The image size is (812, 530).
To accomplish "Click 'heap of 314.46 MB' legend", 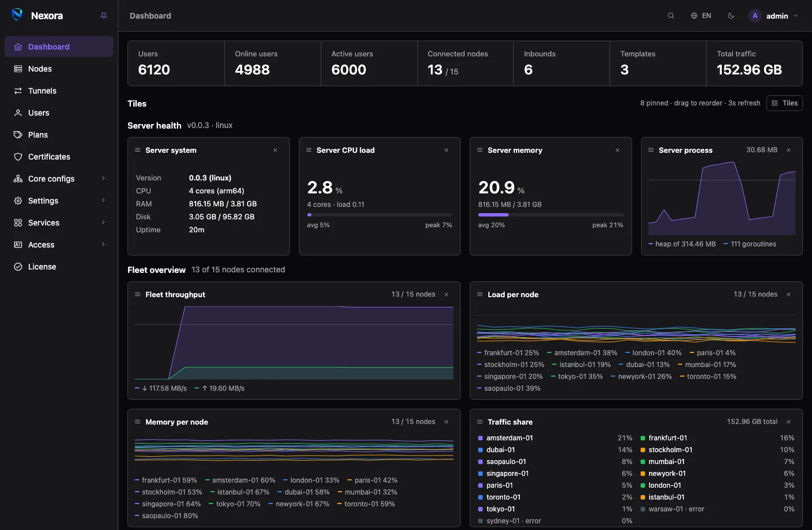I will [x=682, y=244].
